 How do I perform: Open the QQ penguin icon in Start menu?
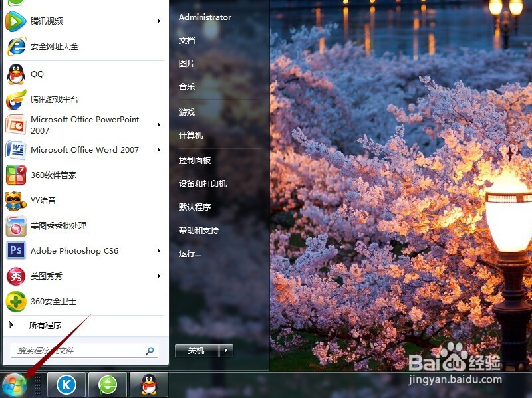16,74
